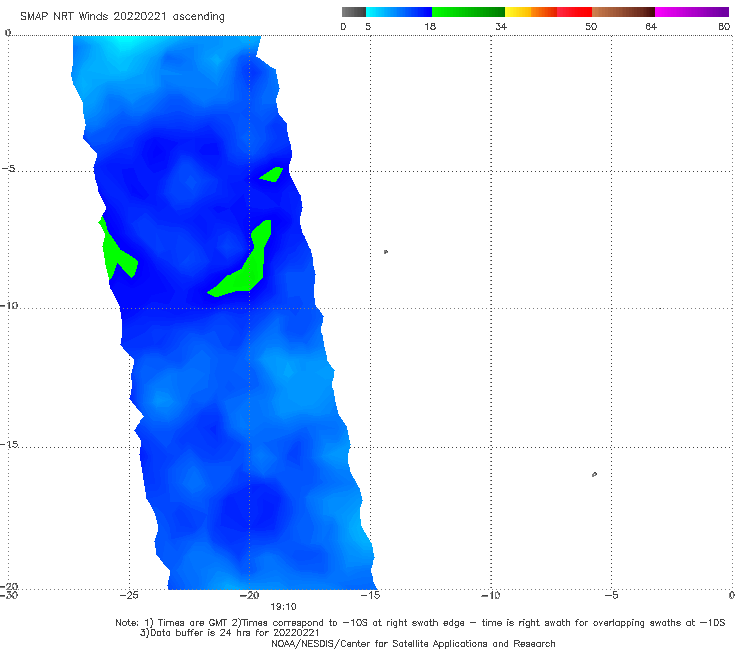Click the longitude axis label '-10'
Screen dimensions: 740x650
(x=490, y=595)
